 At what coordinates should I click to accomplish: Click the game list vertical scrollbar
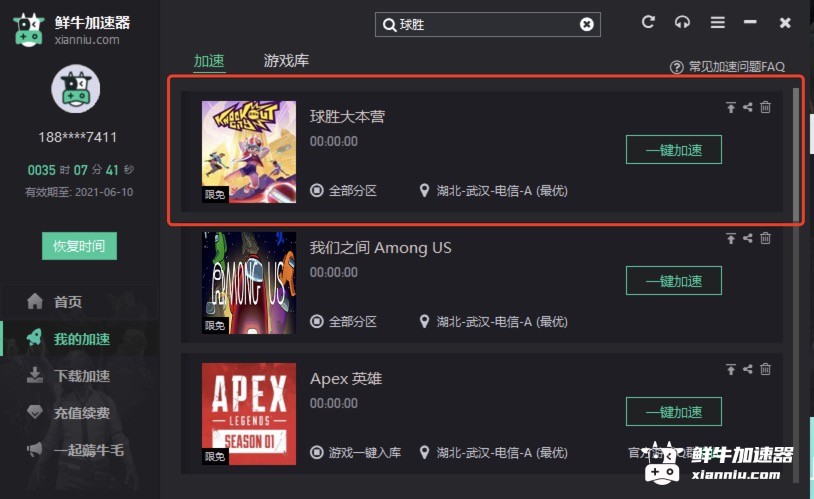(796, 154)
